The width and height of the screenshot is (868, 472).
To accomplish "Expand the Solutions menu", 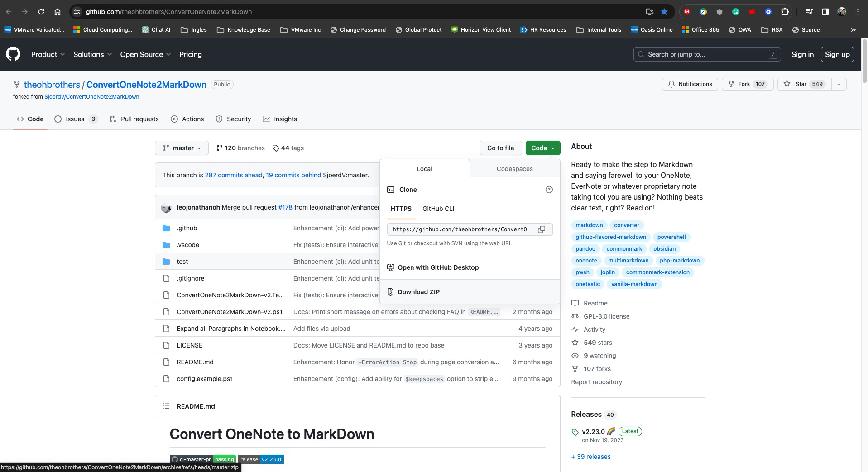I will pyautogui.click(x=93, y=54).
